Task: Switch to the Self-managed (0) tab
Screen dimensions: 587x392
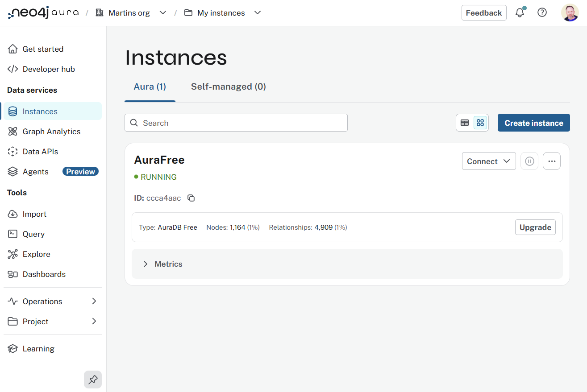Action: (x=228, y=87)
